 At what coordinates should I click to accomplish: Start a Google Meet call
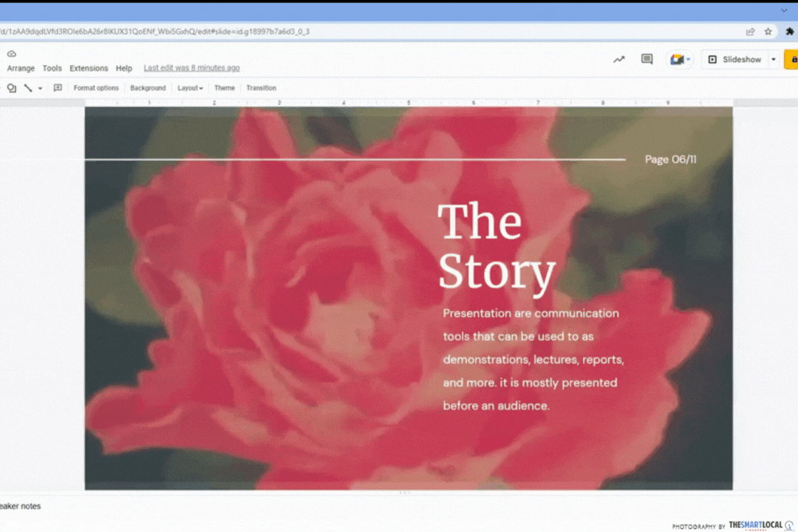[678, 59]
